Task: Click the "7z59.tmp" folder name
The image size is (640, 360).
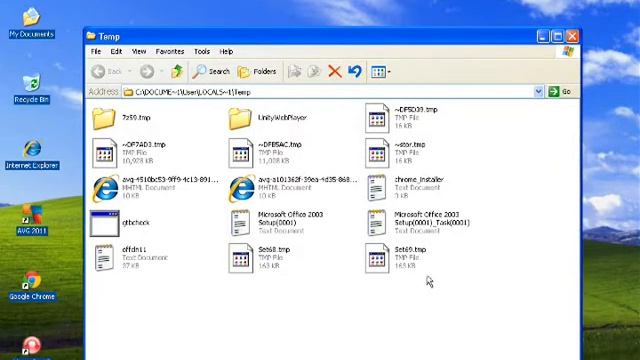Action: (x=136, y=118)
